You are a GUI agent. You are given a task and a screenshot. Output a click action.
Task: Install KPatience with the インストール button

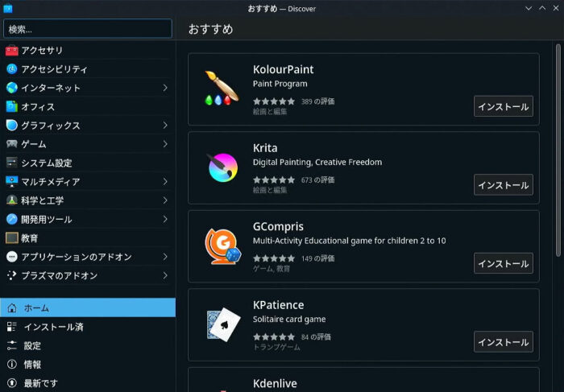tap(504, 342)
